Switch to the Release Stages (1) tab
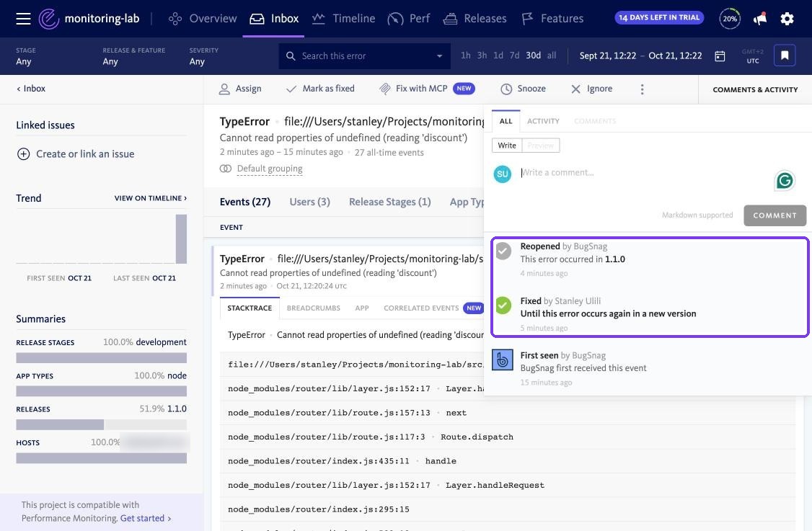Screen dimensions: 812x531 point(390,202)
